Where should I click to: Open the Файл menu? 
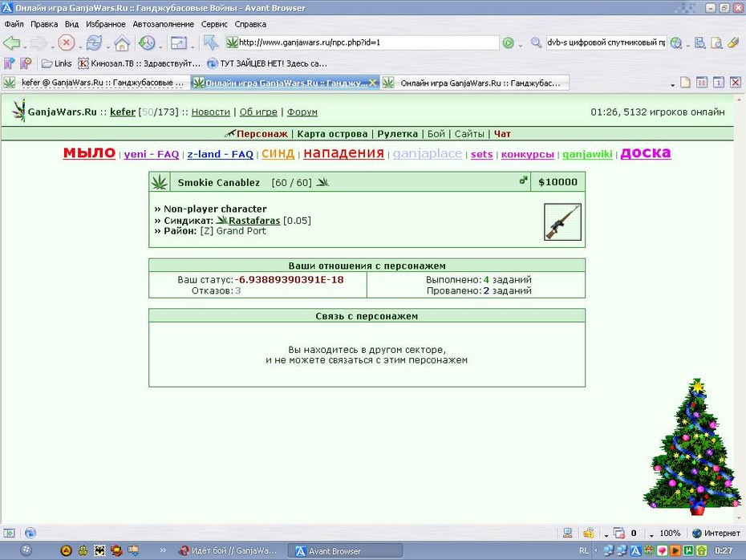[14, 24]
